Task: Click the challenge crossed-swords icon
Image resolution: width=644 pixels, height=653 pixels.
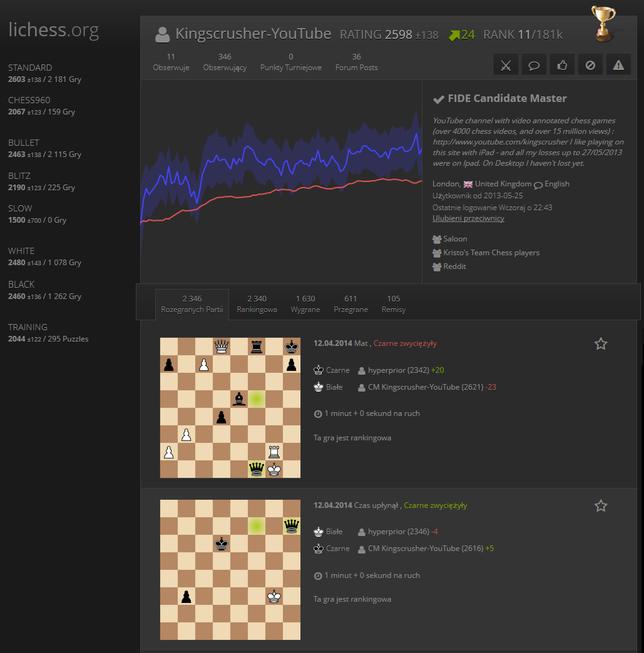Action: pos(506,64)
